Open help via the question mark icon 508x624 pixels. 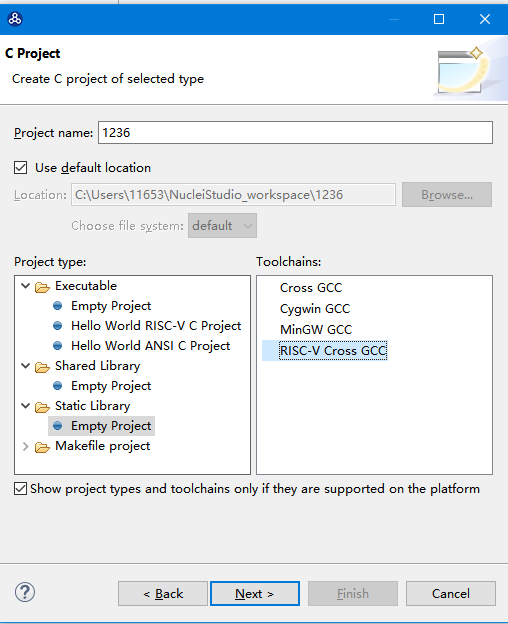(25, 593)
